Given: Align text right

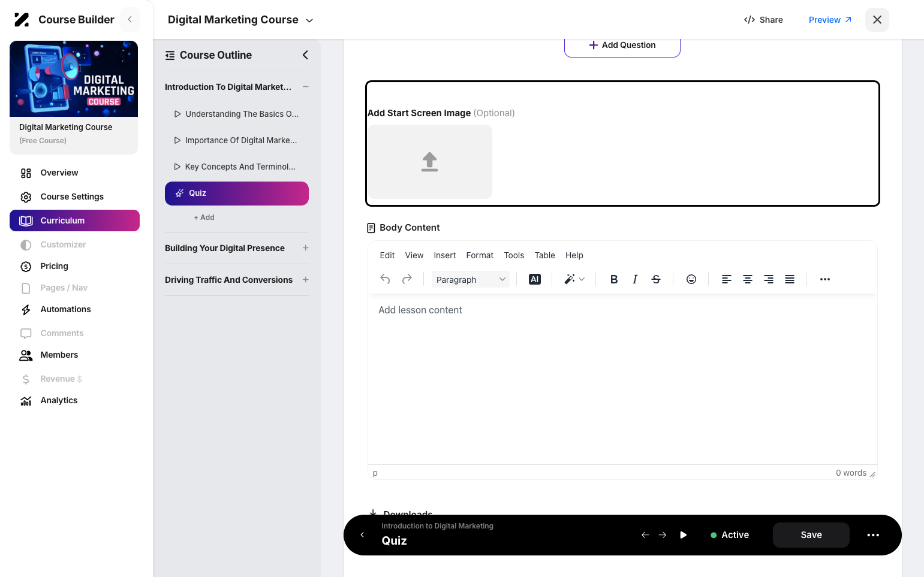Looking at the screenshot, I should pyautogui.click(x=769, y=279).
